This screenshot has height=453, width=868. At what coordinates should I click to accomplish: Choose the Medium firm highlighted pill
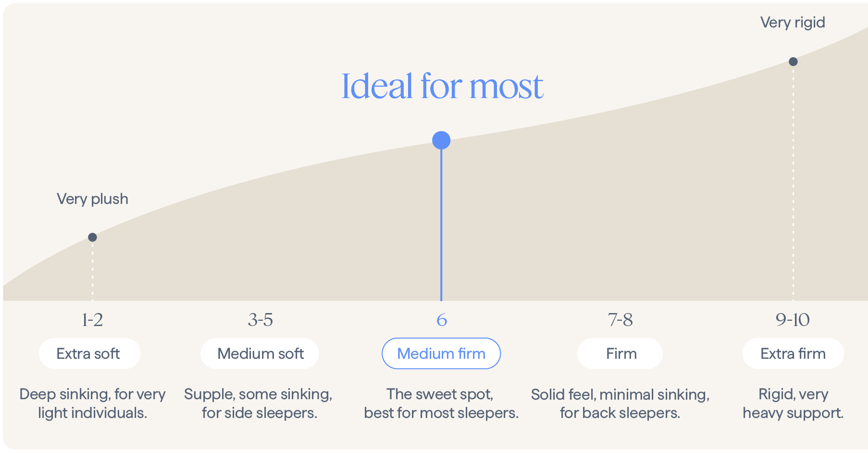pos(441,353)
